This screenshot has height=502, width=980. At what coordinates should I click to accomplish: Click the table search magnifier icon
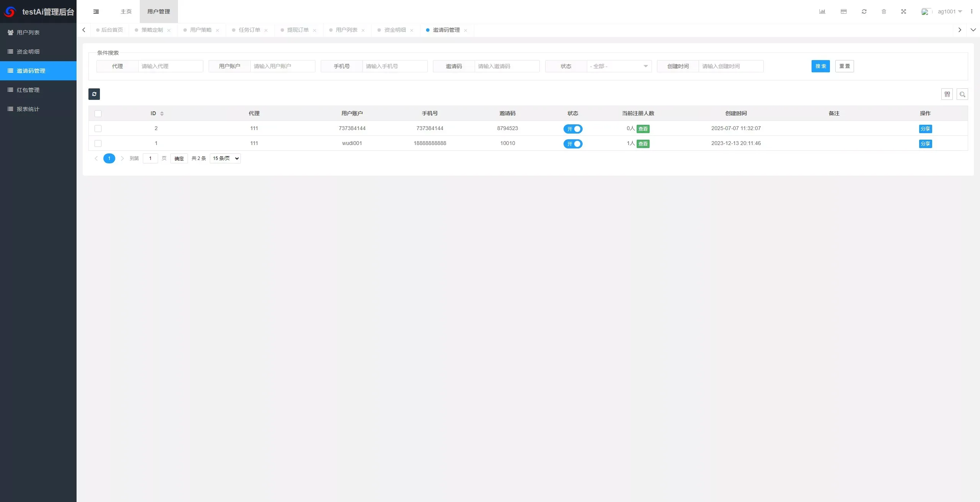click(x=962, y=94)
